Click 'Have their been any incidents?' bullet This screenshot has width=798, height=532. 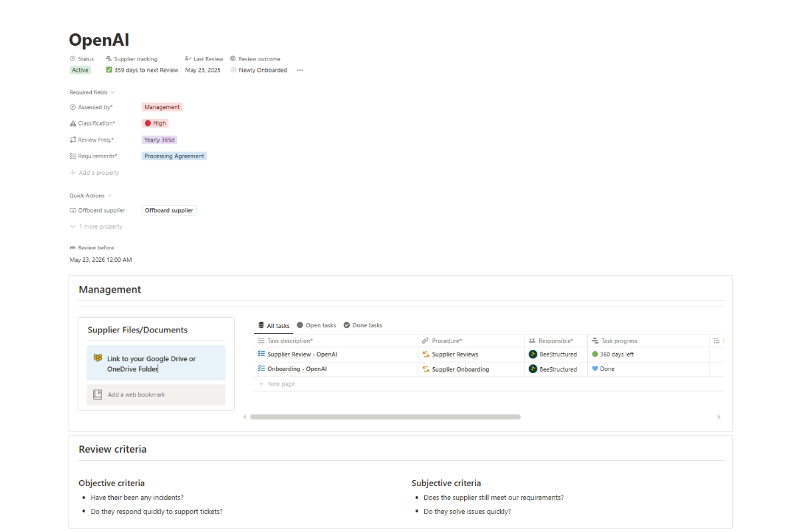click(x=137, y=497)
